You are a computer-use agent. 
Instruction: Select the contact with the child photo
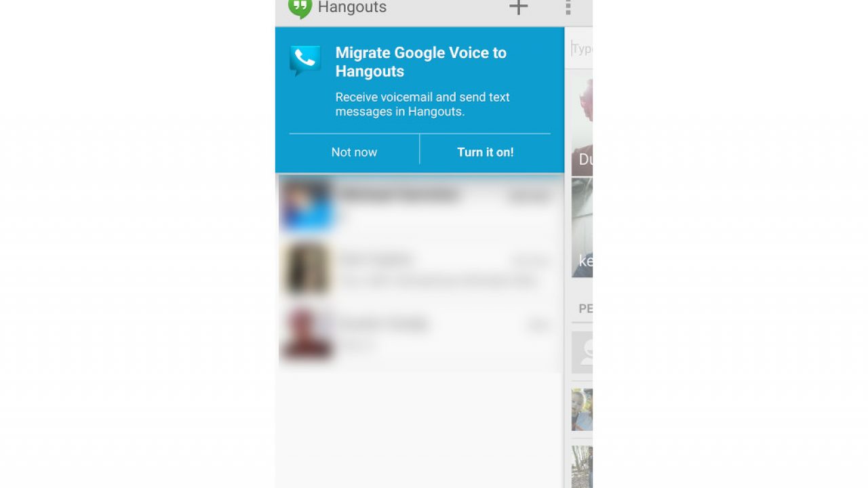pyautogui.click(x=582, y=409)
